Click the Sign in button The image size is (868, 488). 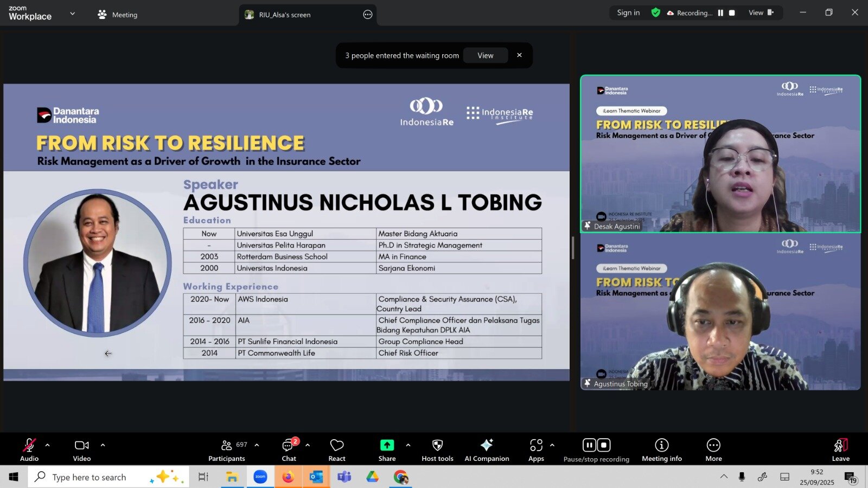pyautogui.click(x=628, y=12)
